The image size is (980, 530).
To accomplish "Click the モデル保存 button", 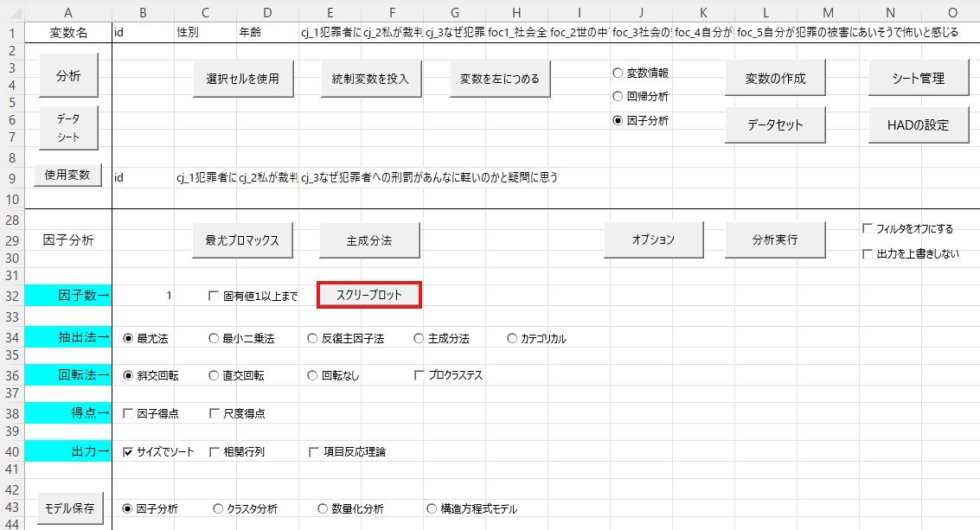I will pos(69,506).
